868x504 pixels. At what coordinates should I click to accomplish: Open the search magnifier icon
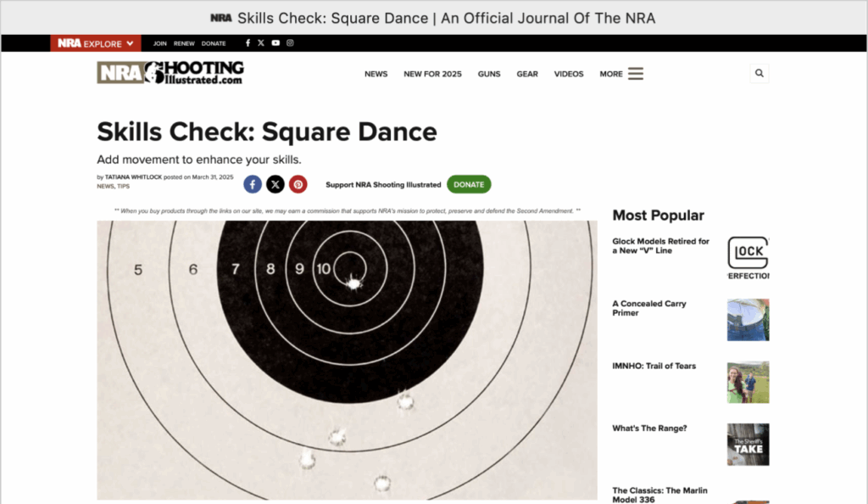[x=759, y=74]
